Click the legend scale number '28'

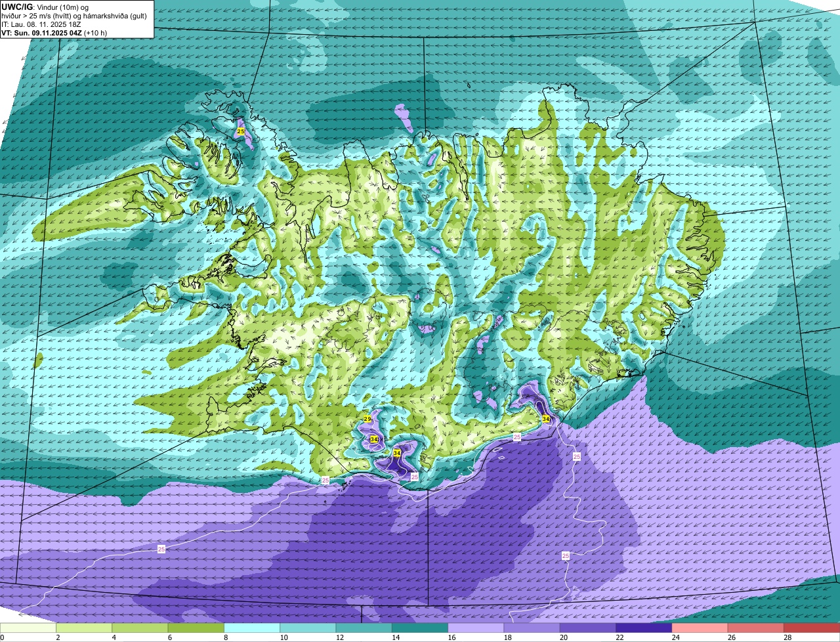tap(787, 637)
